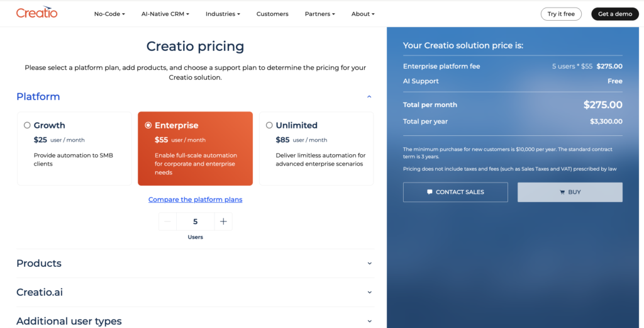Open the Partners dropdown menu
This screenshot has height=328, width=644.
pos(319,14)
